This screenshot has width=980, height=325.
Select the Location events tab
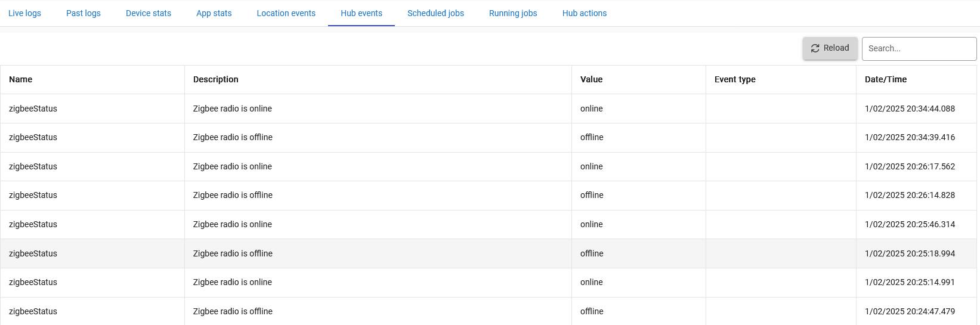coord(286,13)
